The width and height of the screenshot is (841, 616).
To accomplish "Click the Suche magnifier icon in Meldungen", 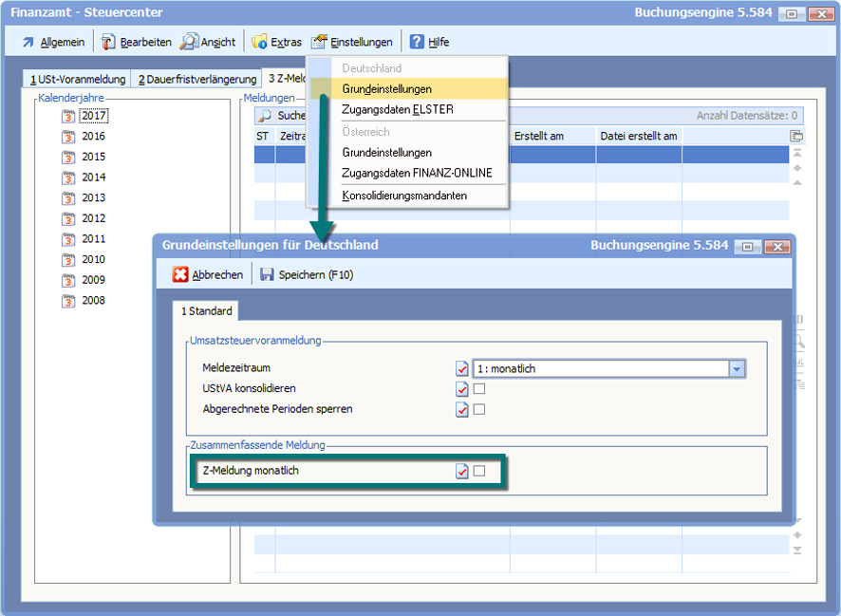I will [266, 116].
